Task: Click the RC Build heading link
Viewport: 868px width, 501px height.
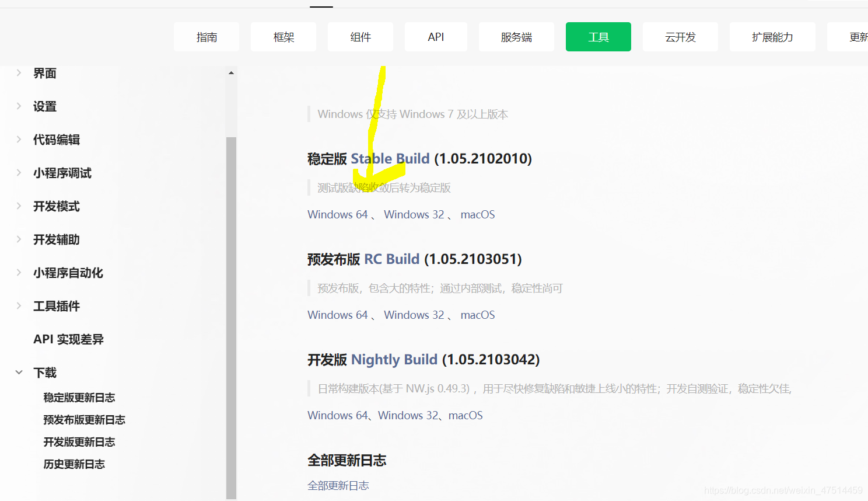Action: 392,259
